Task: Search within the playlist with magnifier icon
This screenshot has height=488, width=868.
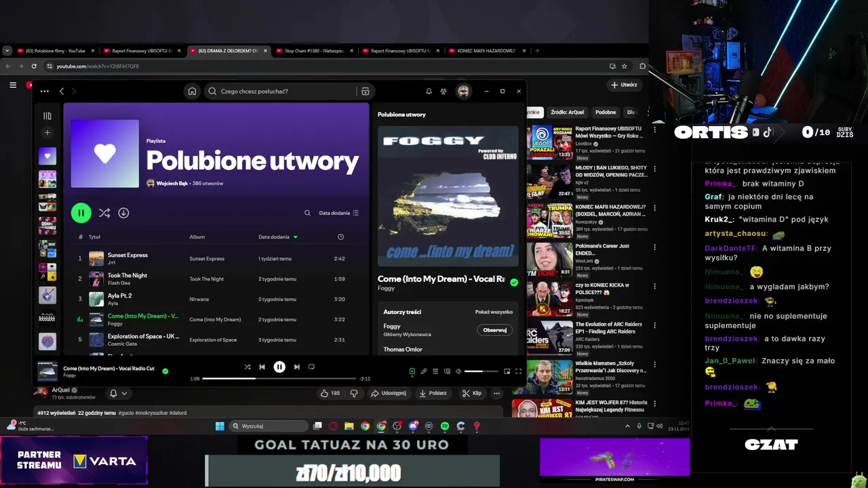Action: coord(307,213)
